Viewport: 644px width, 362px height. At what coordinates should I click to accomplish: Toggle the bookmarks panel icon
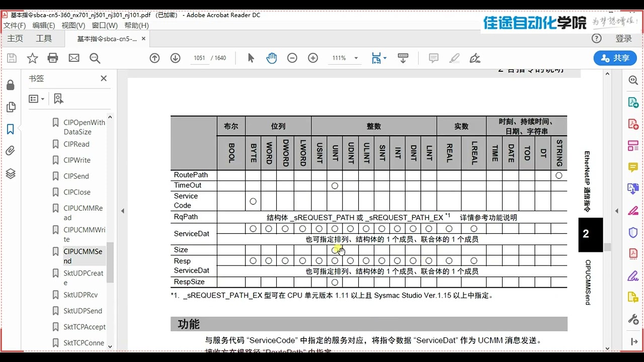tap(11, 129)
